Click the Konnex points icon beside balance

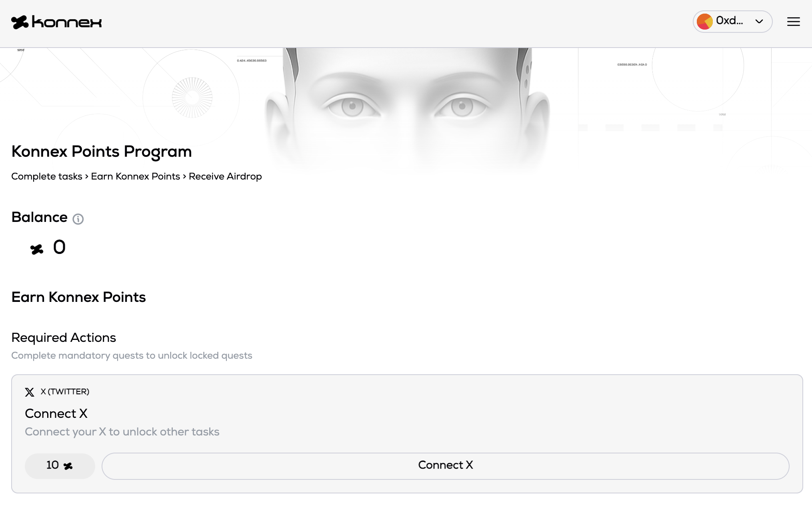point(37,249)
